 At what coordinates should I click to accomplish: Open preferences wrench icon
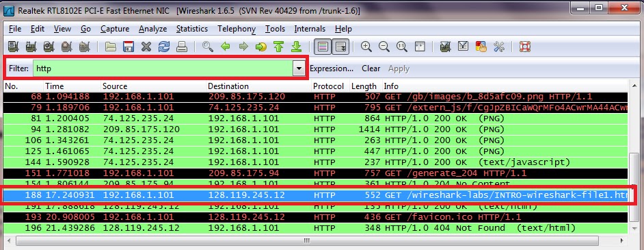pyautogui.click(x=498, y=47)
